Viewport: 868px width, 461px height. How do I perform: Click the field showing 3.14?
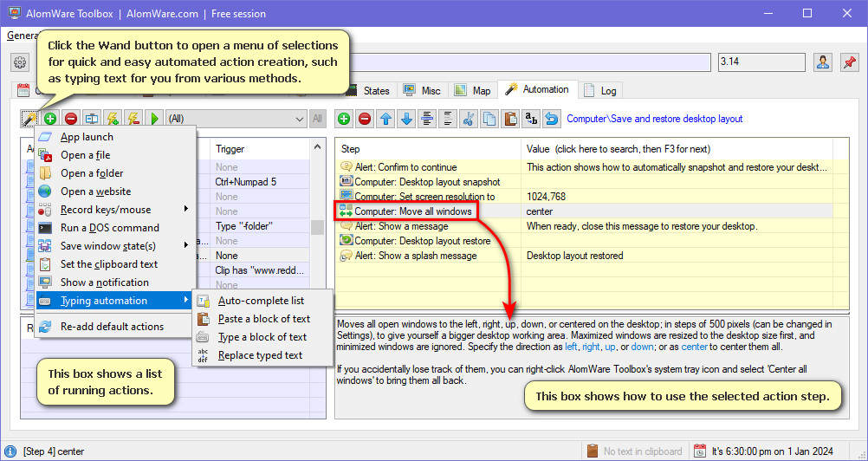click(761, 62)
